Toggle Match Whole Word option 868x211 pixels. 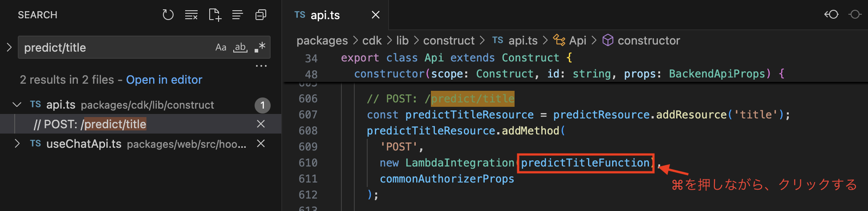pos(240,47)
